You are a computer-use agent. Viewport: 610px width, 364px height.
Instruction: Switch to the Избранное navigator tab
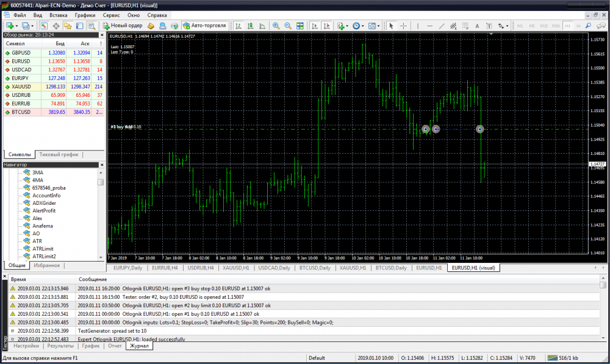tap(47, 265)
